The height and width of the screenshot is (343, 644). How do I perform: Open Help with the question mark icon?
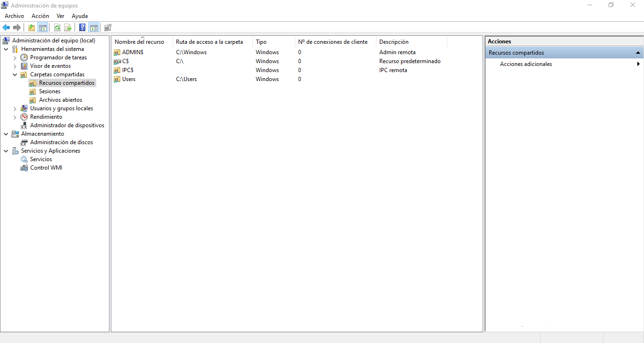pos(82,27)
